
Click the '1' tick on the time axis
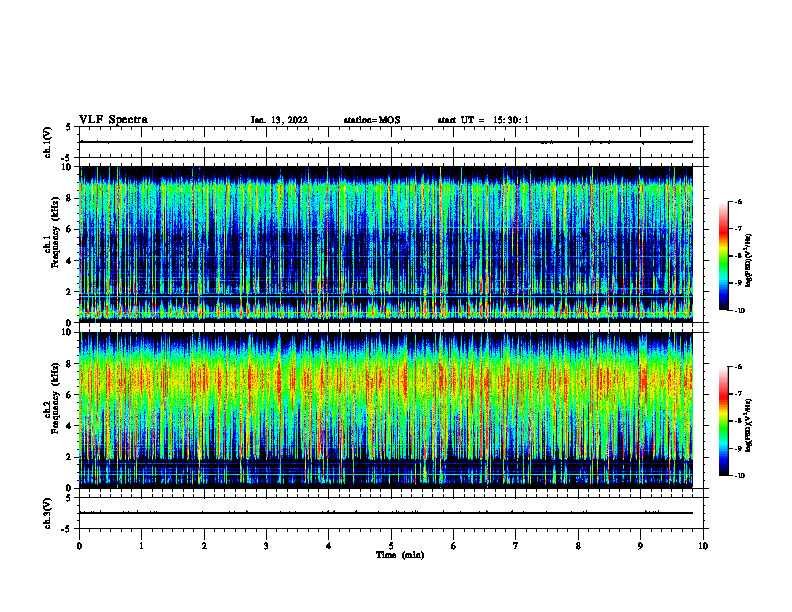[x=142, y=546]
